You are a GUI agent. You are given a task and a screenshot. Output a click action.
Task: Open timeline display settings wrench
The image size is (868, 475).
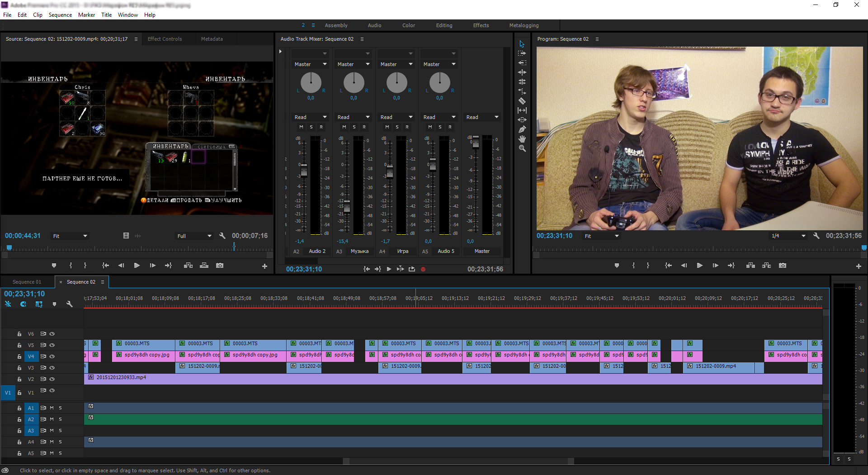[69, 304]
